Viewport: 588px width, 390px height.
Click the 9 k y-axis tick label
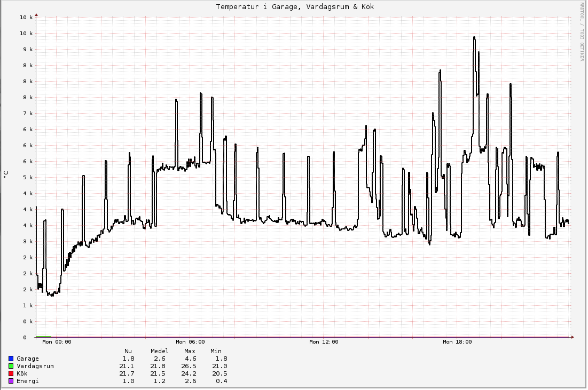[x=26, y=49]
